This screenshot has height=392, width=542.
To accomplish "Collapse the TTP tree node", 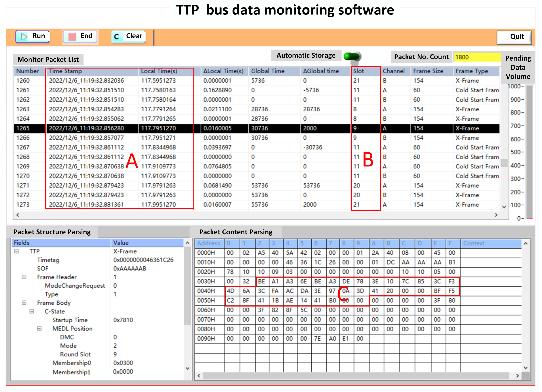I will point(16,251).
